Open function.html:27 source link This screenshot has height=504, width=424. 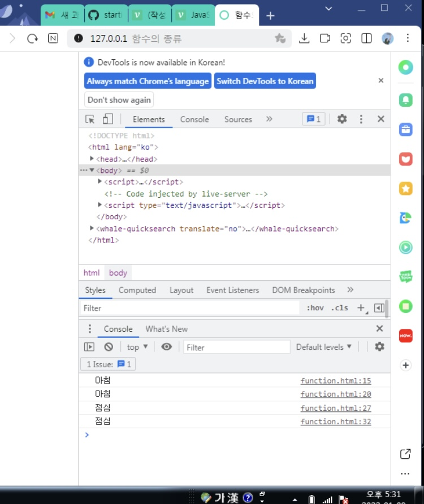coord(336,408)
